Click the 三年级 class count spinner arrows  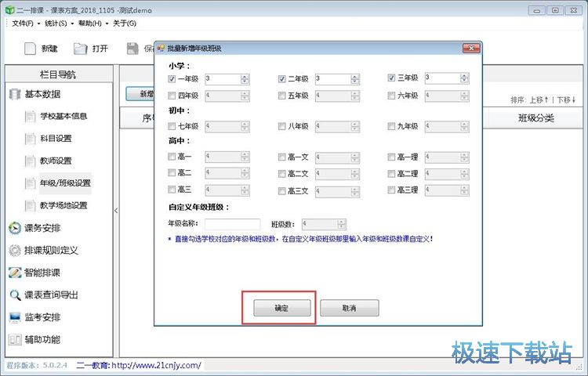tap(465, 78)
